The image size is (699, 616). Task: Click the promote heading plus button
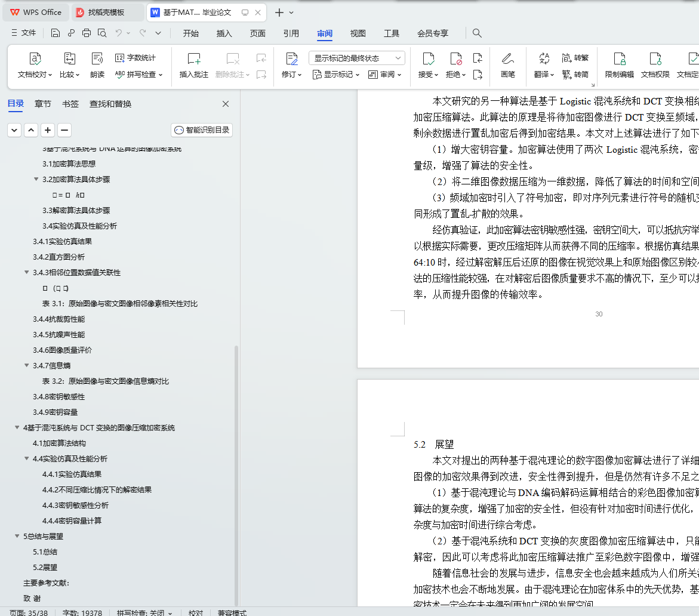click(x=48, y=130)
